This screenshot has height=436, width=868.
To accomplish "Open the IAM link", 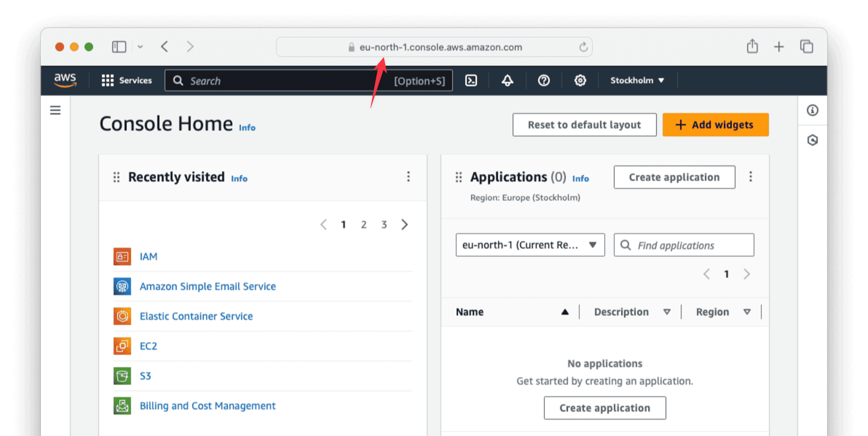I will 149,257.
